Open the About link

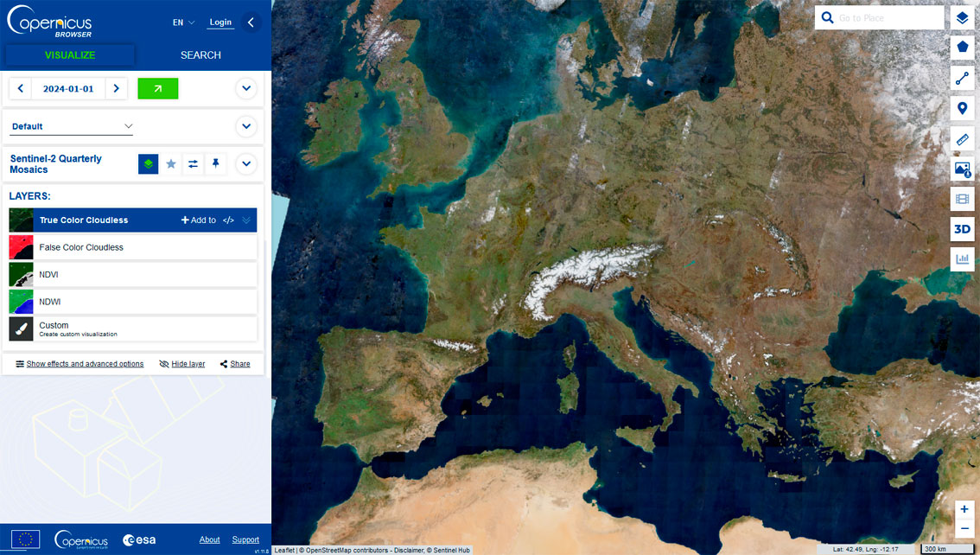(209, 540)
